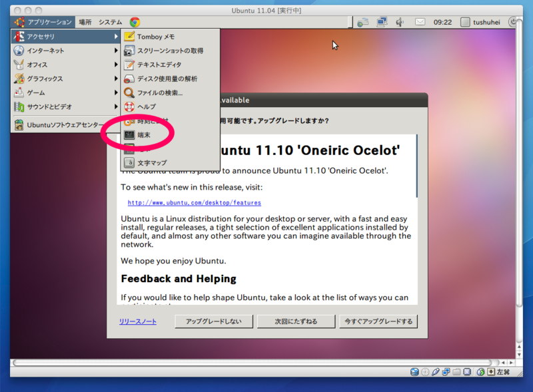Launch Tomboy メモ

click(171, 37)
